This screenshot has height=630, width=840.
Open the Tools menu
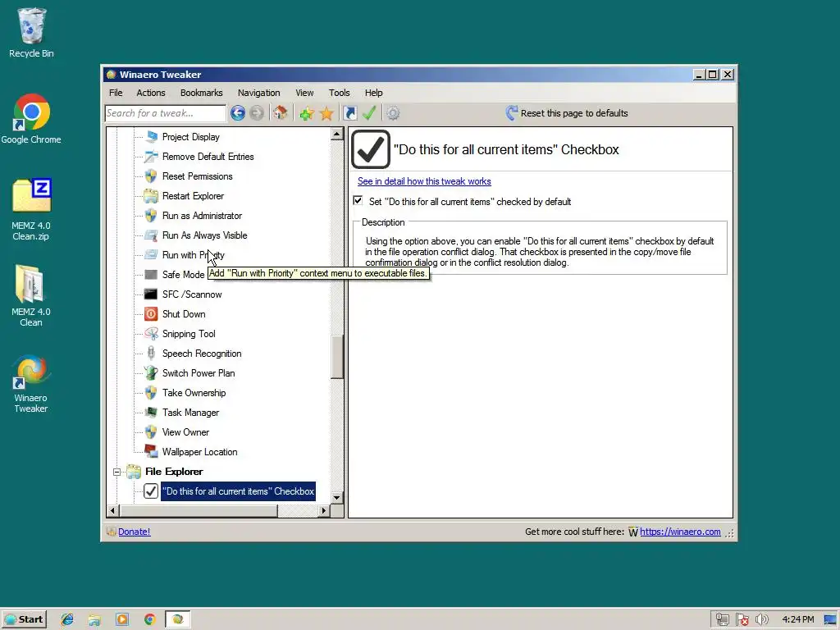(x=339, y=93)
